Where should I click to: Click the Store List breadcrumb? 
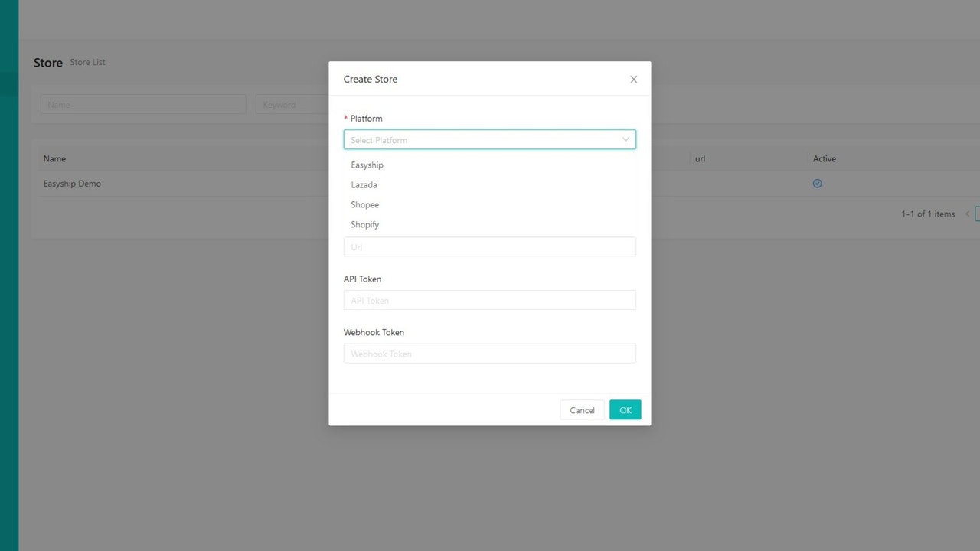(x=87, y=62)
